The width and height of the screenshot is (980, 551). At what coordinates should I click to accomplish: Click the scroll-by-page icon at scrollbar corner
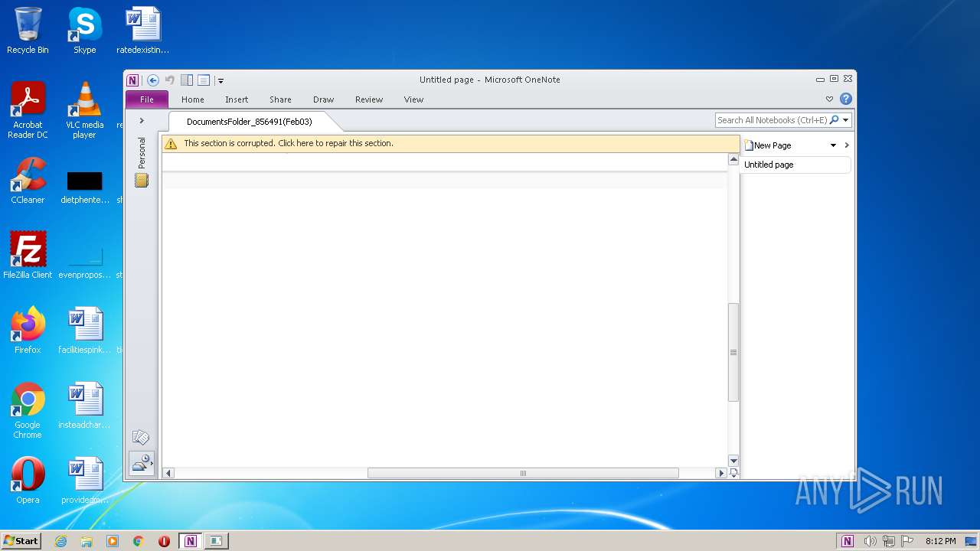tap(733, 473)
